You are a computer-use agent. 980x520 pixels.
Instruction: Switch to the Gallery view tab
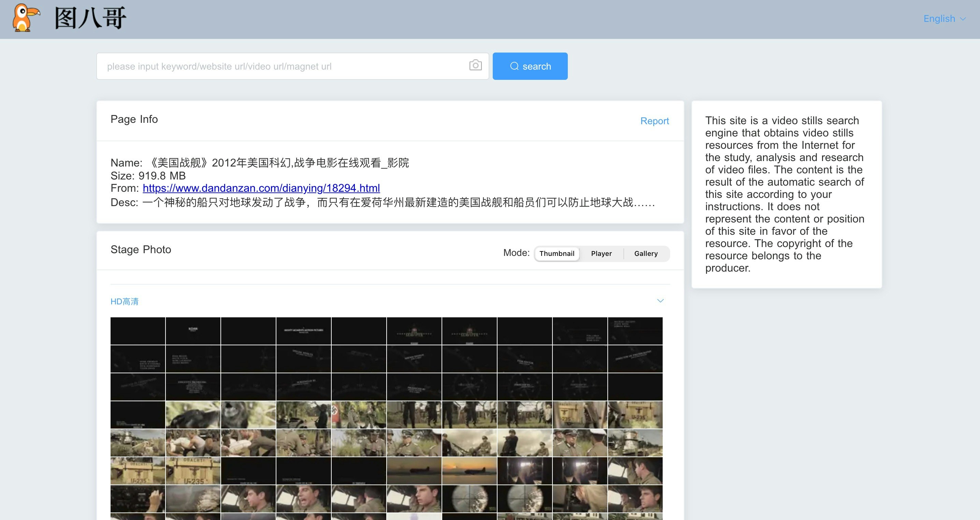pos(646,253)
